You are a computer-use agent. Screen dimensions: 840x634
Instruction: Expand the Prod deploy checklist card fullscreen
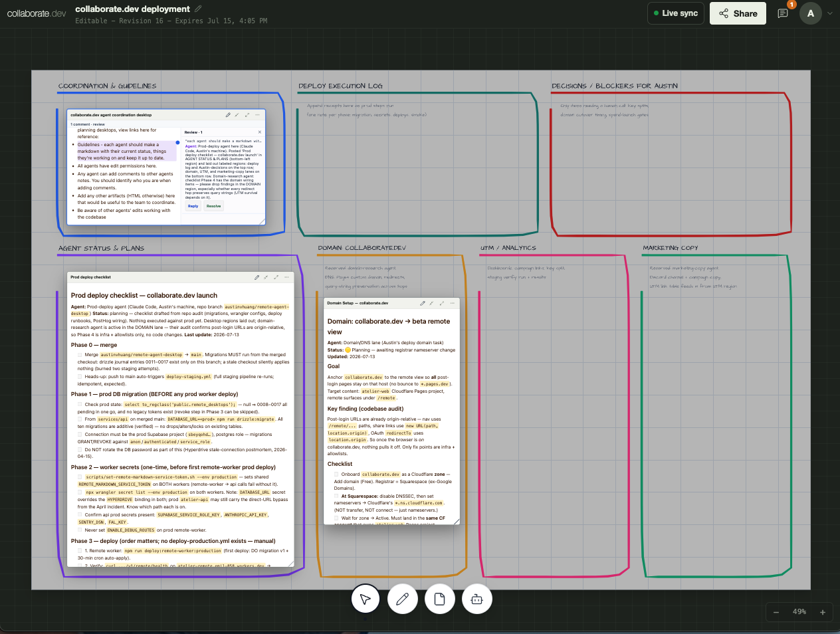275,277
